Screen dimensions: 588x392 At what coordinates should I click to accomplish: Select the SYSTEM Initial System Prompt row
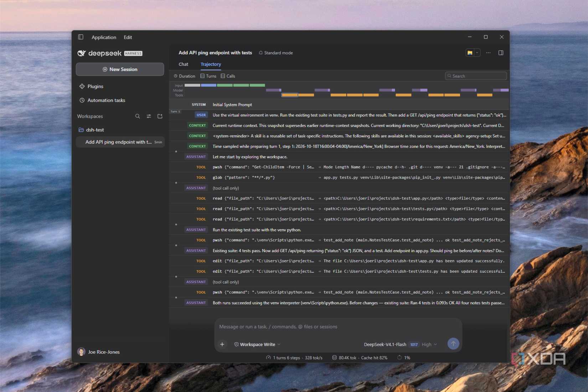coord(339,104)
